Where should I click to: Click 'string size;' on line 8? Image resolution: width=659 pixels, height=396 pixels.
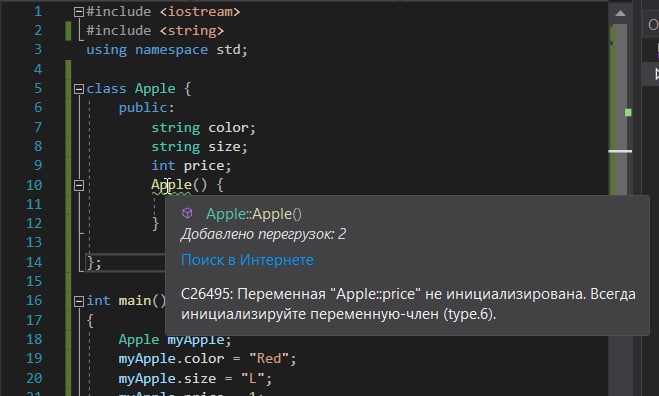point(200,146)
